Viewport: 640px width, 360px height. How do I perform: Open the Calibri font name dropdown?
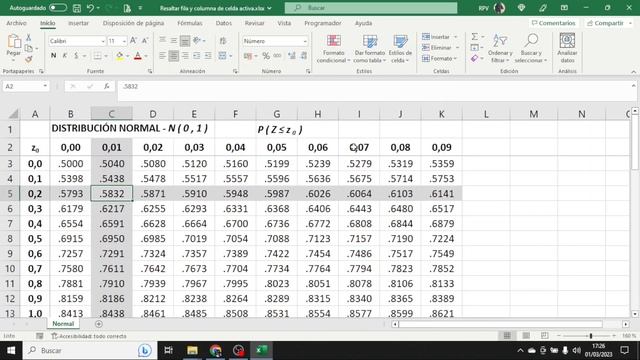click(102, 41)
